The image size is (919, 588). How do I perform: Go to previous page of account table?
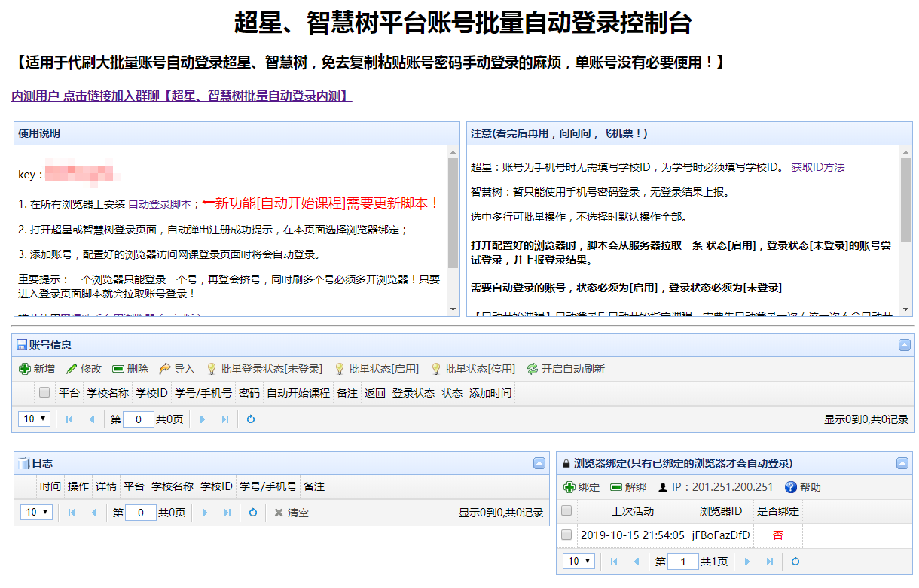pos(92,419)
